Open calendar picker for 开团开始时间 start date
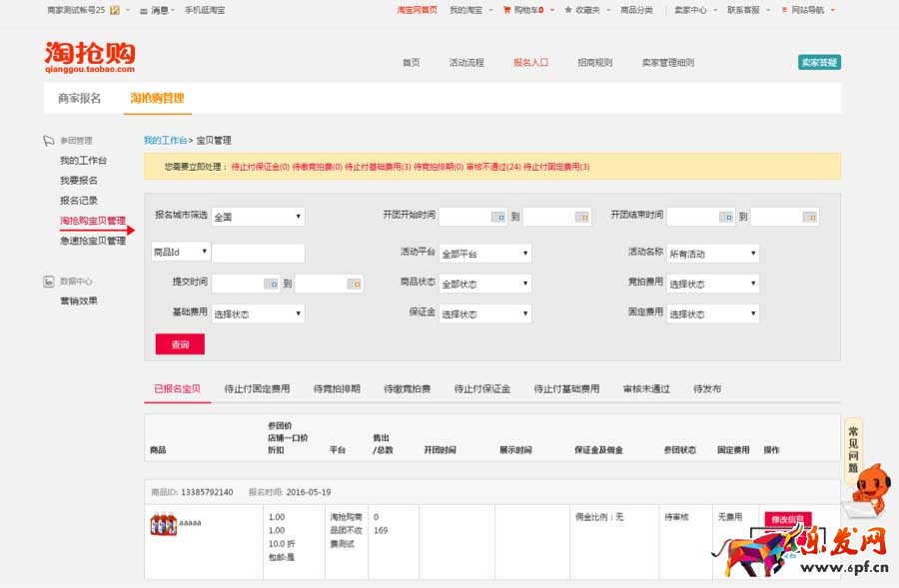Screen dimensions: 899x588 click(x=497, y=217)
